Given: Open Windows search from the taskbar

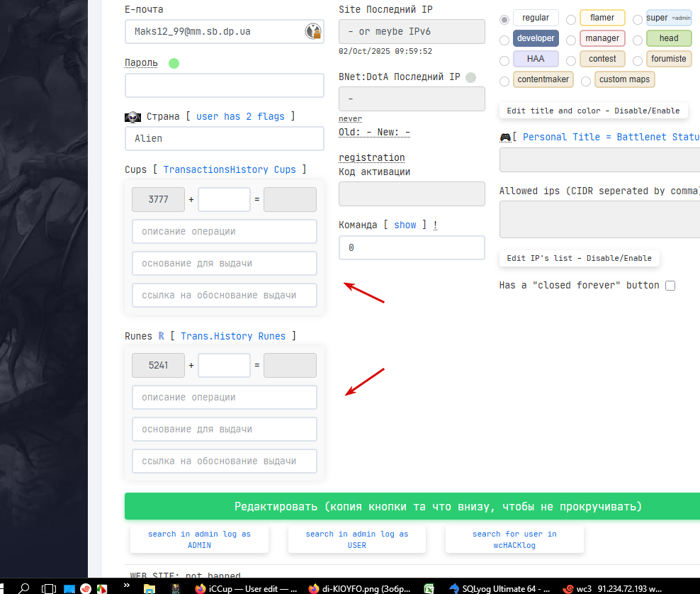Looking at the screenshot, I should tap(23, 588).
